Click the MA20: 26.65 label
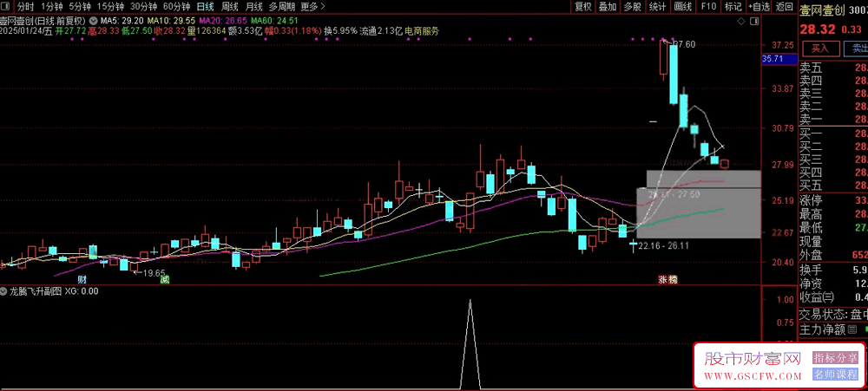Image resolution: width=868 pixels, height=391 pixels. click(x=221, y=21)
